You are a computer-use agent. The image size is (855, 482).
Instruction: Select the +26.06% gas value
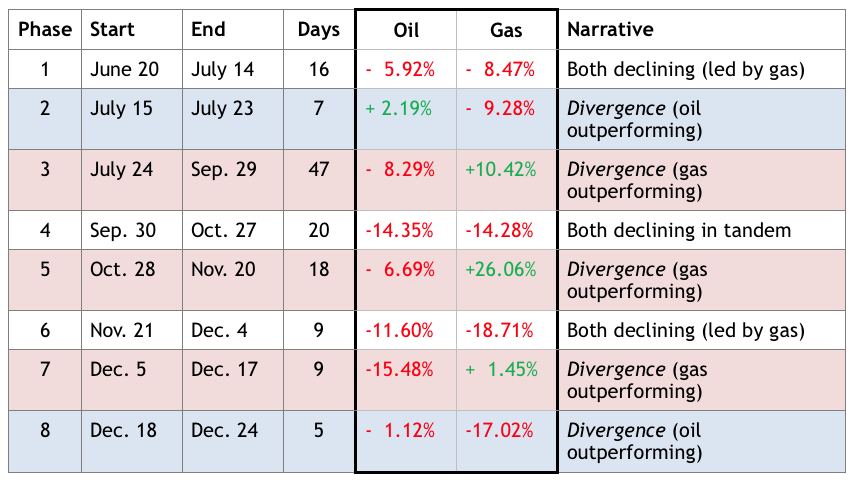click(500, 270)
